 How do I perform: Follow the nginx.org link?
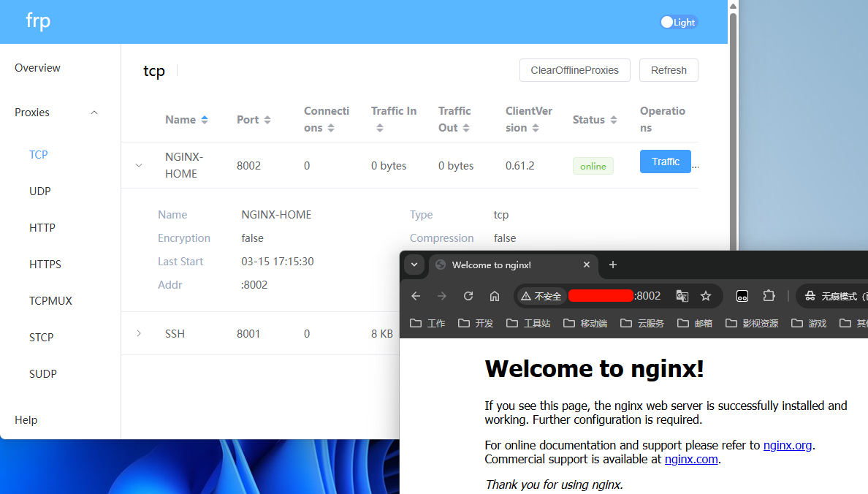(x=788, y=445)
